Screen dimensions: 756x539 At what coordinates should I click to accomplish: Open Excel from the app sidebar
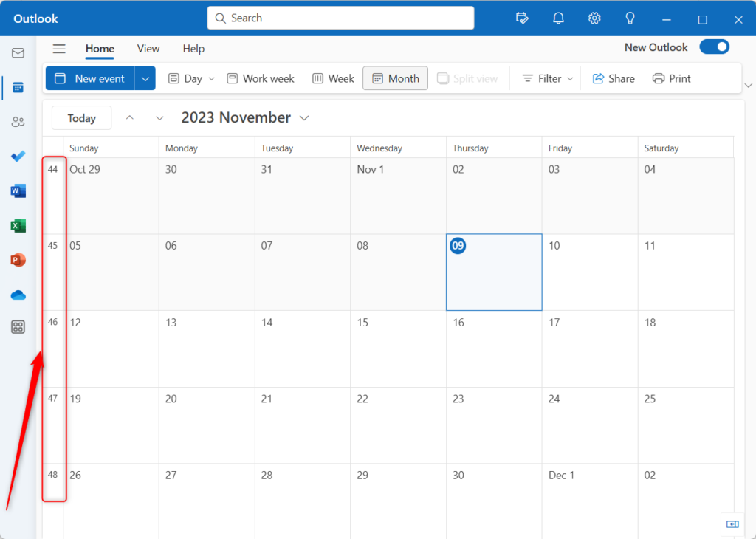pyautogui.click(x=18, y=225)
